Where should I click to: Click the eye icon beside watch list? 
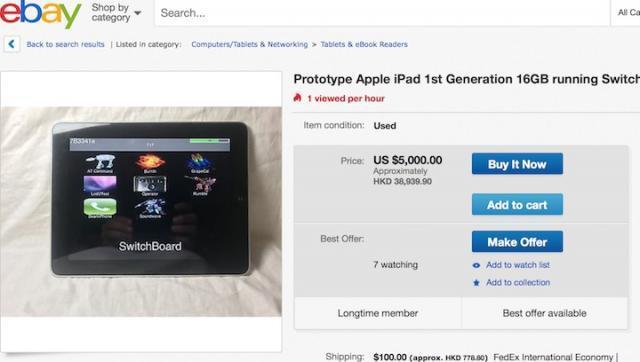[476, 265]
